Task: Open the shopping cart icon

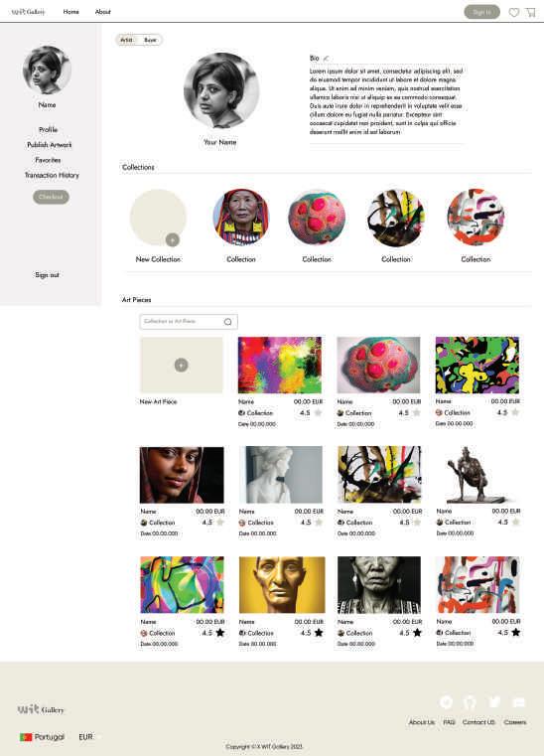Action: (530, 13)
